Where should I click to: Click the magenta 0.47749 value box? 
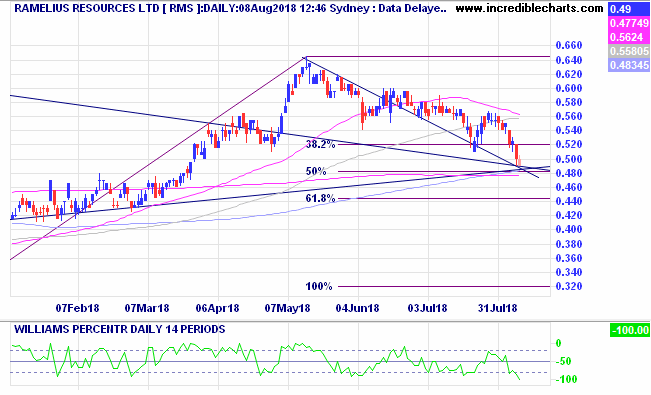(x=629, y=23)
